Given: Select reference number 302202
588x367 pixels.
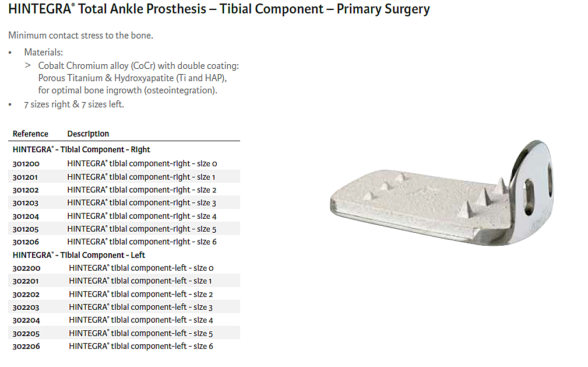Looking at the screenshot, I should coord(26,294).
